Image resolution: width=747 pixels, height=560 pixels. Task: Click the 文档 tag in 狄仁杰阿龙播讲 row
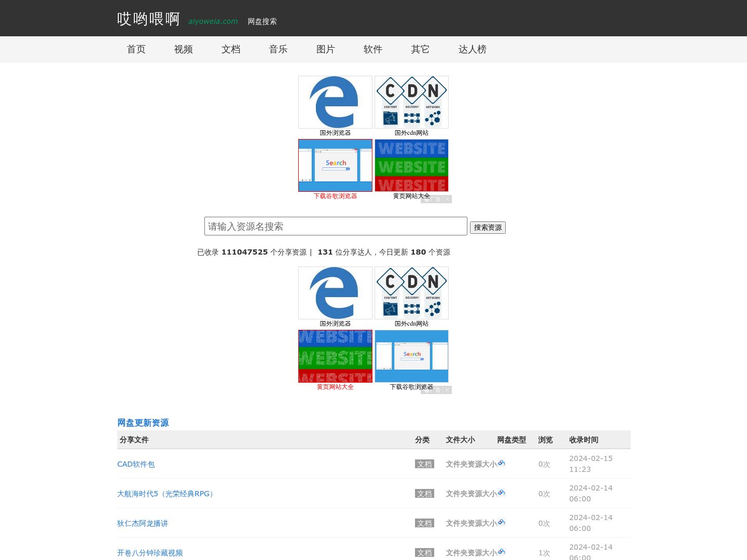point(424,523)
